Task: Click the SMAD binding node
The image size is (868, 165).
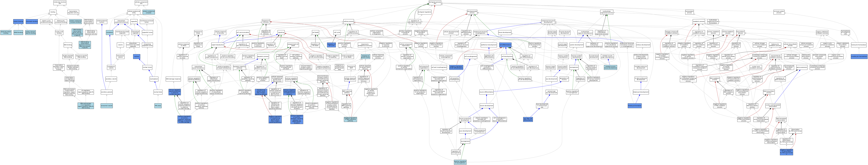Action: click(18, 33)
